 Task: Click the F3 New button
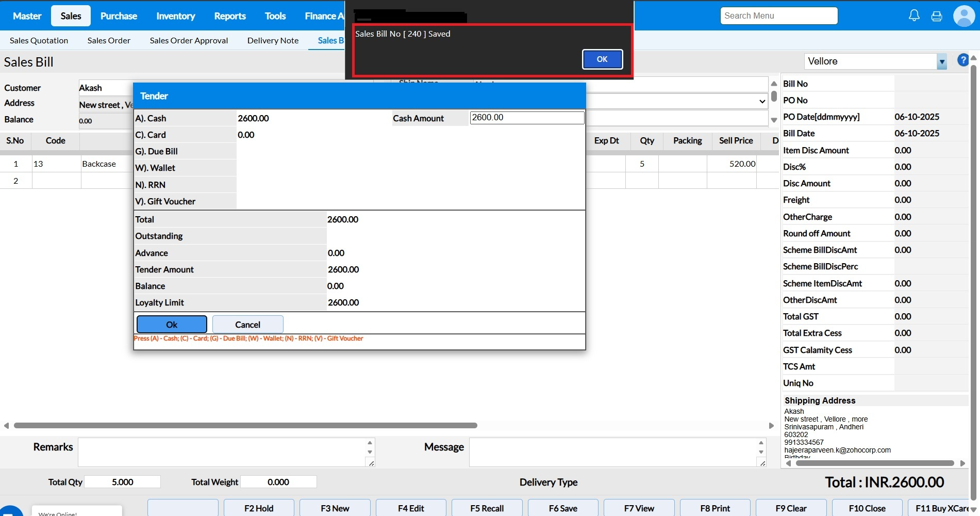click(x=335, y=508)
